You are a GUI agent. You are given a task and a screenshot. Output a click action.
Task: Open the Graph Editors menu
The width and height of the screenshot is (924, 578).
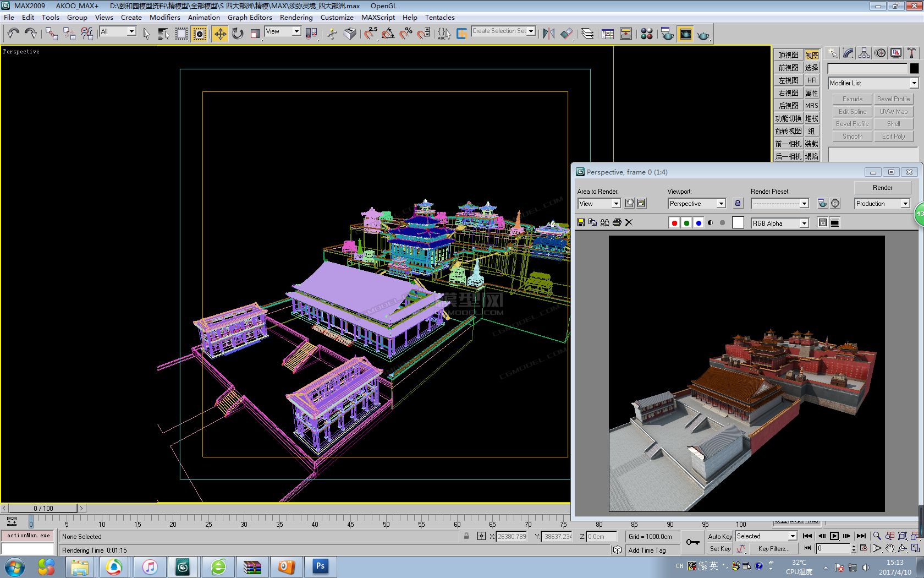tap(250, 17)
